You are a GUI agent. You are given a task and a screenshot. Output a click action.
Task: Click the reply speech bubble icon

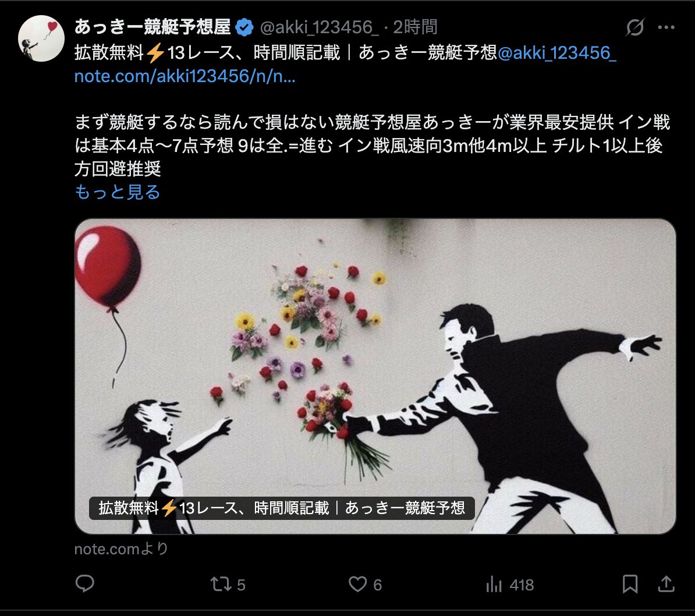pos(84,583)
